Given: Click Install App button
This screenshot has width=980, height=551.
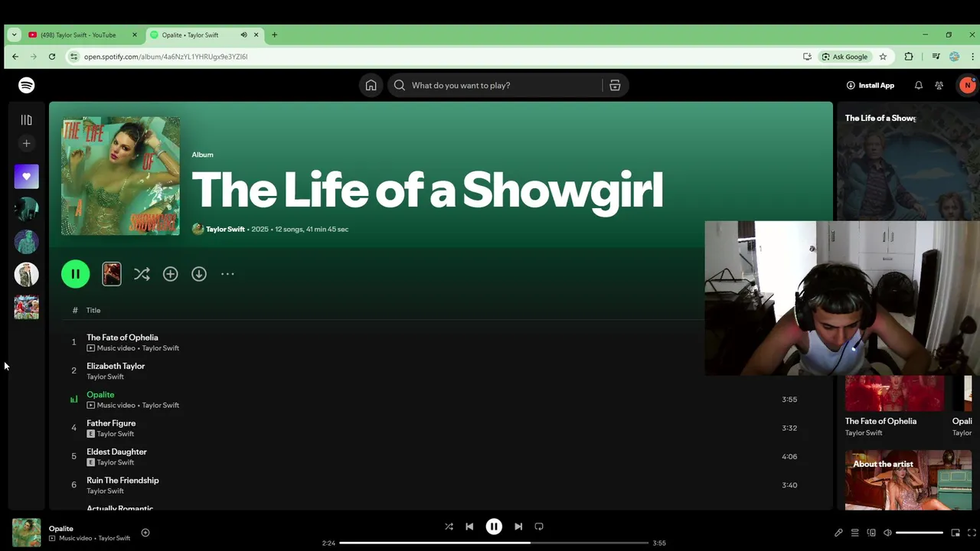Looking at the screenshot, I should coord(871,85).
